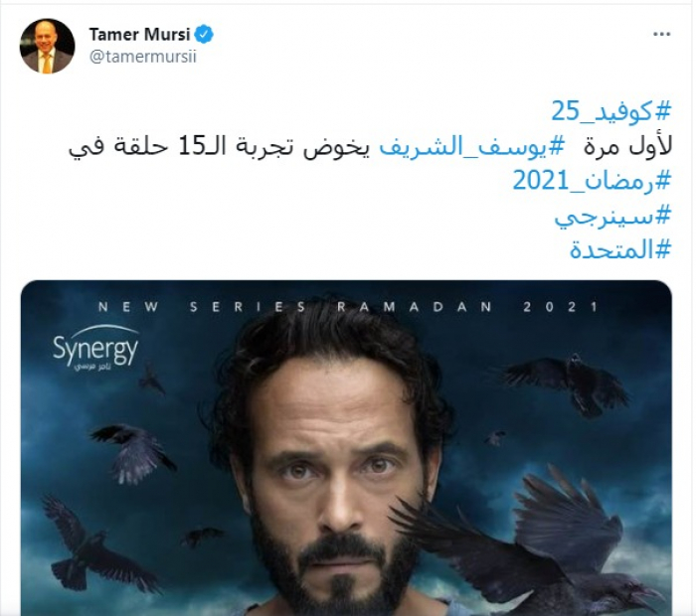This screenshot has width=696, height=616.
Task: Click the Tamer Mursi display name
Action: [x=139, y=34]
